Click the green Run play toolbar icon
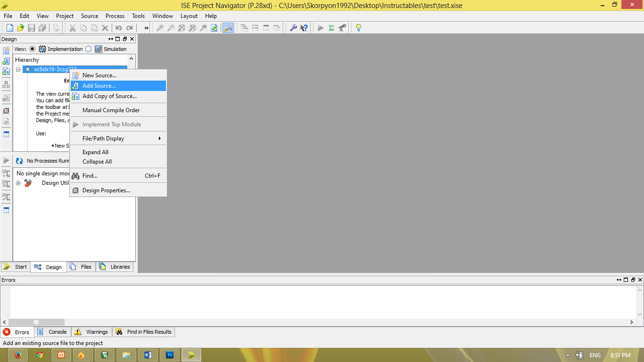The image size is (644, 362). [x=321, y=28]
